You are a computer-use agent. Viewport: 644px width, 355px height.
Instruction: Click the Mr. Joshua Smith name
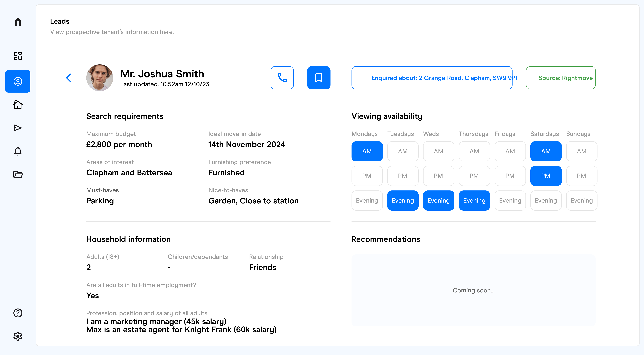[162, 74]
